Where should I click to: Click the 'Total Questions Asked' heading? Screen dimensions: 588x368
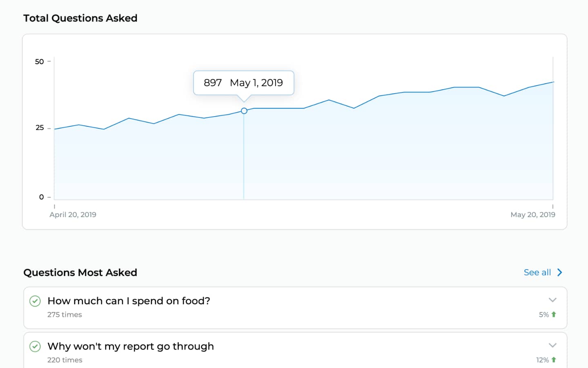80,18
